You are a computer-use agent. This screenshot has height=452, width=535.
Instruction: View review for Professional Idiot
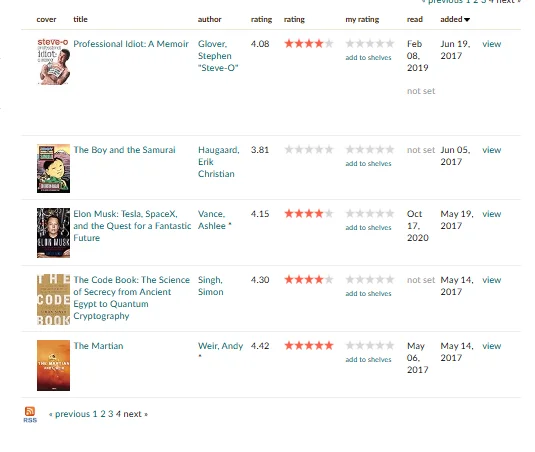tap(491, 44)
